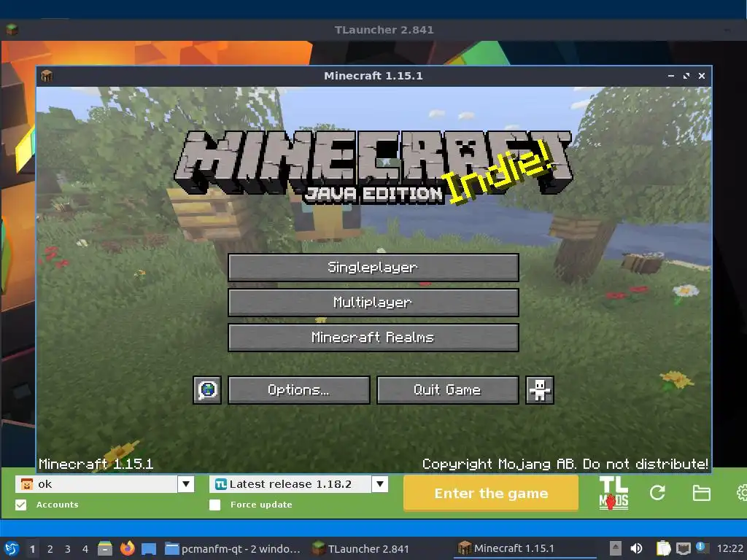Click the clipboard manager tray icon

click(663, 548)
